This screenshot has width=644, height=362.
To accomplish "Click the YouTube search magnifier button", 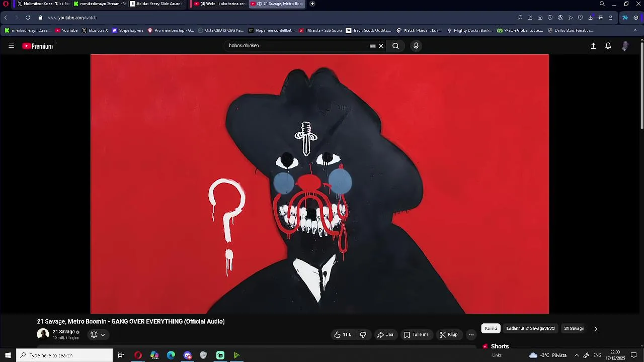I will tap(395, 46).
